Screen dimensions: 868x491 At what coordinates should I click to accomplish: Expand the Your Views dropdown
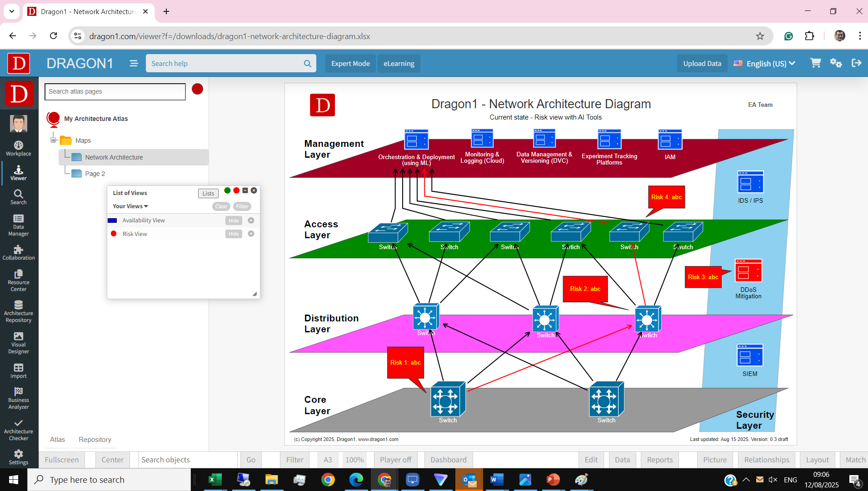pyautogui.click(x=130, y=206)
